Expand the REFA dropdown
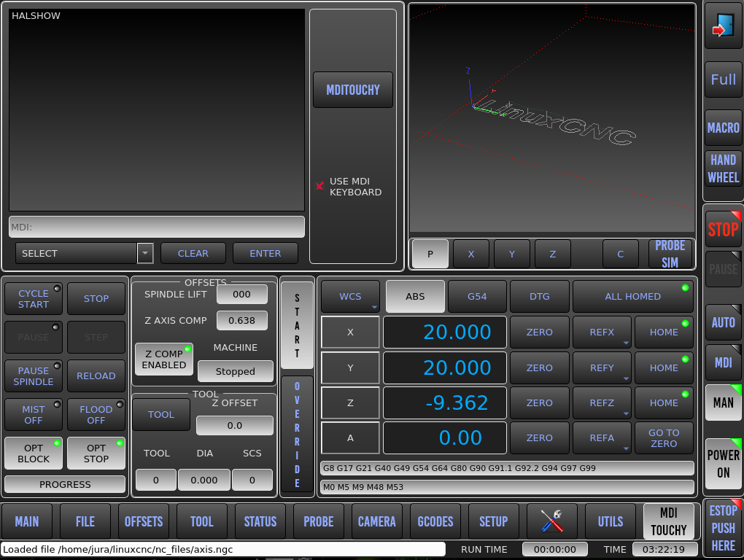This screenshot has height=560, width=744. [602, 437]
